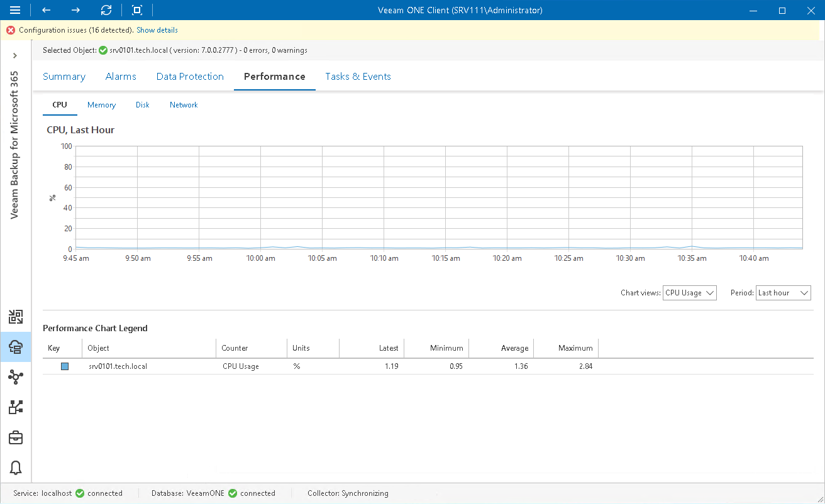
Task: Click the CPU Usage counter cell
Action: coord(241,366)
